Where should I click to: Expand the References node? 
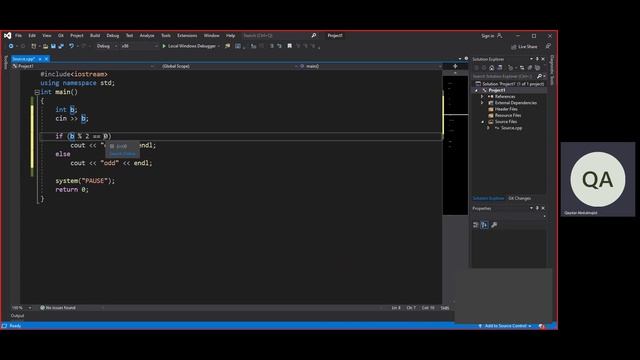(482, 97)
